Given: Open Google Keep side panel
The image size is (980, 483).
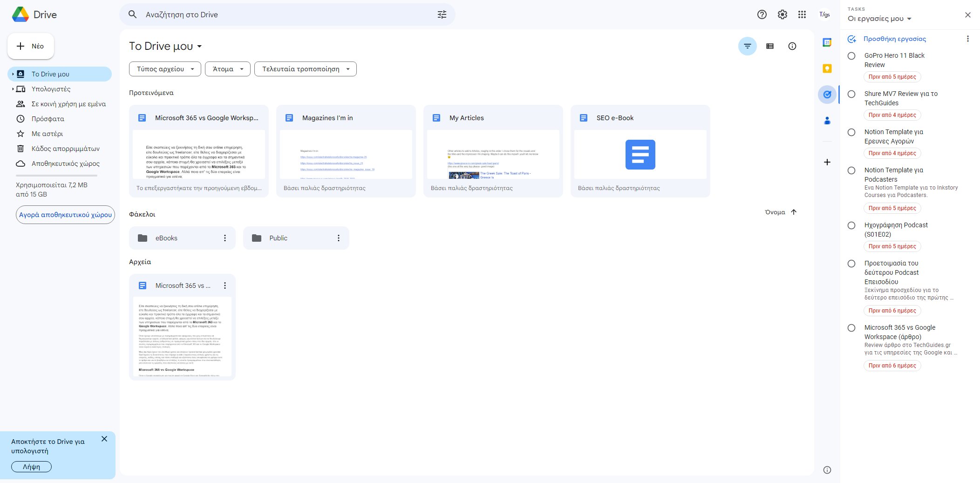Looking at the screenshot, I should coord(827,68).
